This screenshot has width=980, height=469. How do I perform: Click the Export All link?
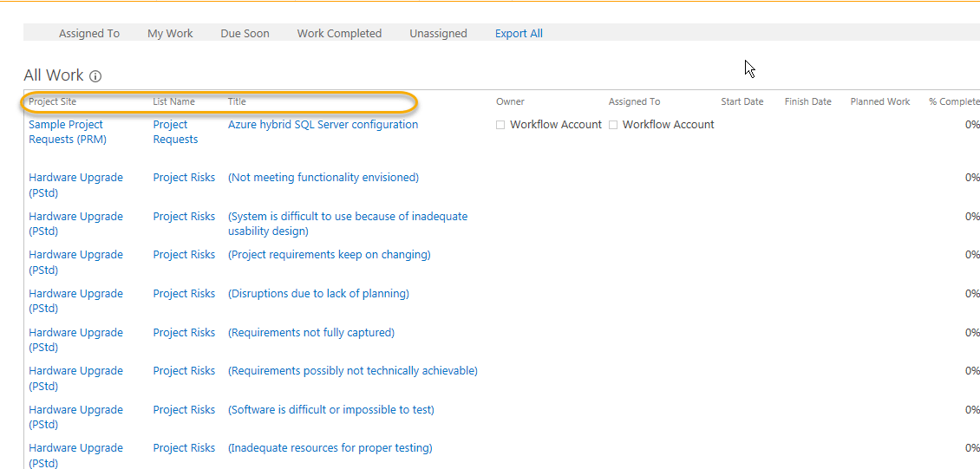[519, 34]
